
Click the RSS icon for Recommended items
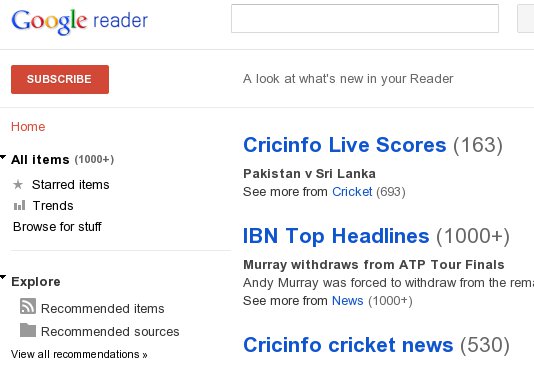point(28,306)
